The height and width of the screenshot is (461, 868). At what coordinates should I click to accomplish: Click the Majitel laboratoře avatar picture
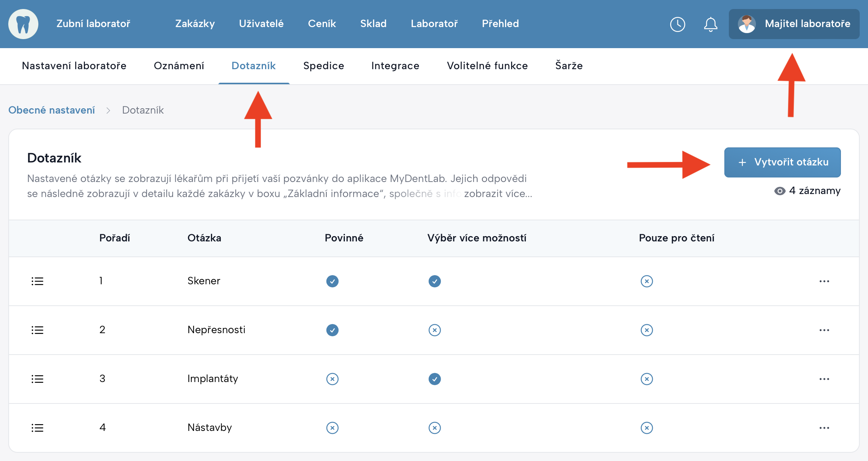click(747, 24)
